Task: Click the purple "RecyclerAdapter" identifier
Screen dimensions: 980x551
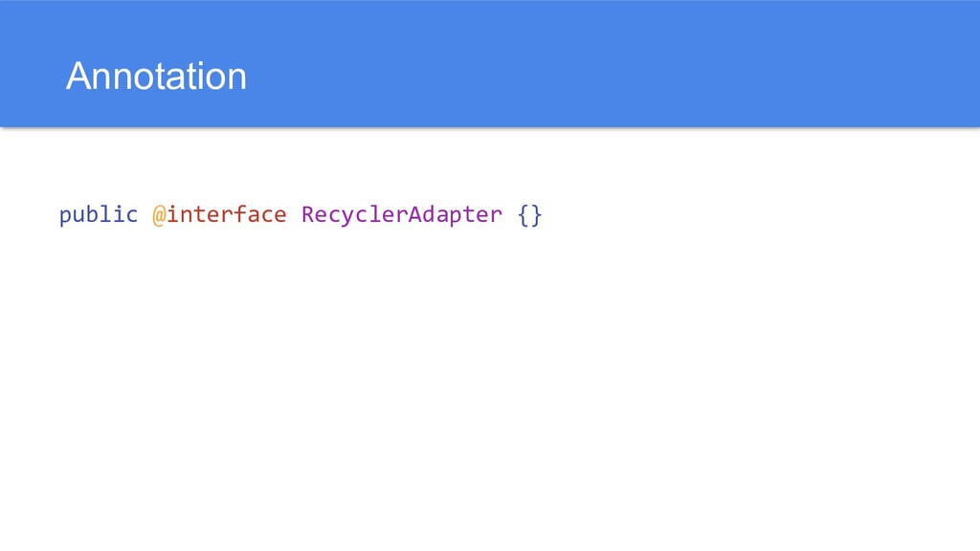Action: (401, 214)
